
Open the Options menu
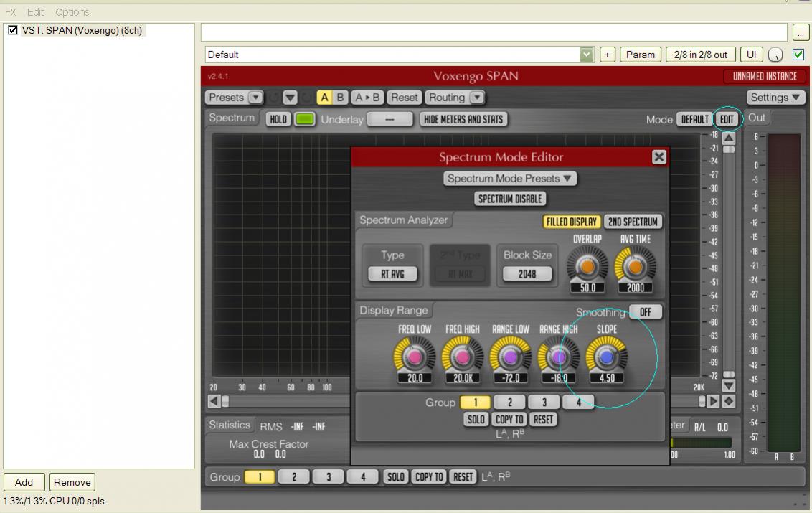click(72, 12)
